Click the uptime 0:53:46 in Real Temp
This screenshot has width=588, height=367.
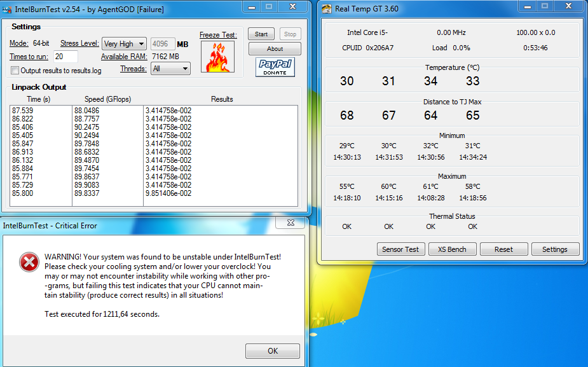pos(535,48)
